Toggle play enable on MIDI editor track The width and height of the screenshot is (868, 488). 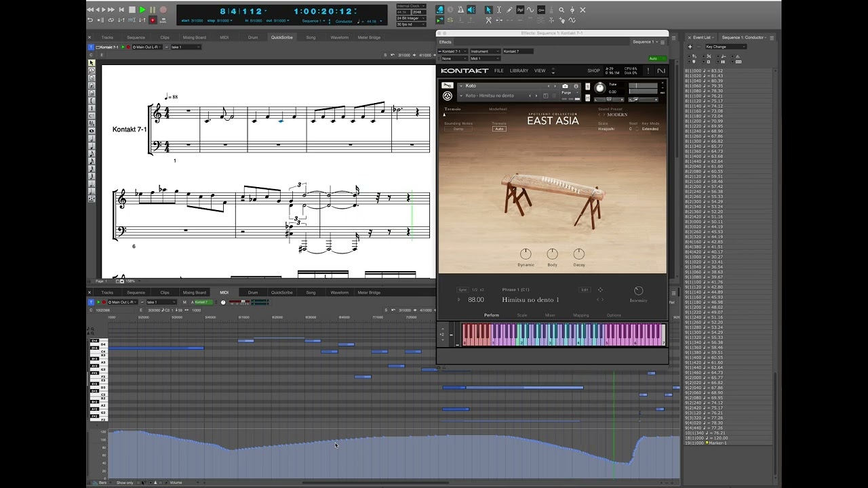98,302
